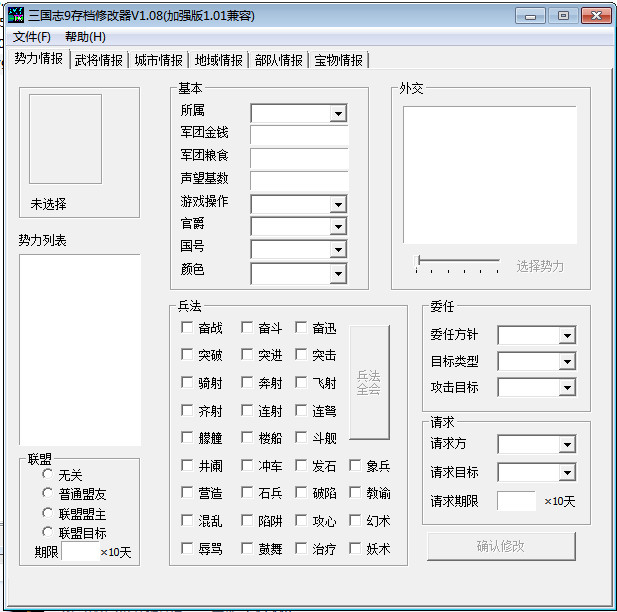
Task: Select the 普通盟友 radio button
Action: (x=48, y=493)
